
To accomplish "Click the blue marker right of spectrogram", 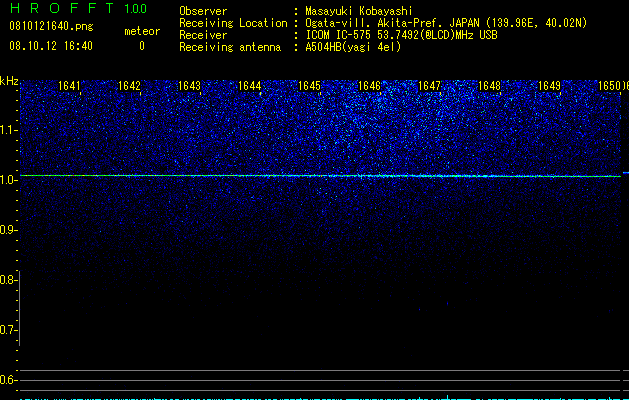I will pos(626,173).
